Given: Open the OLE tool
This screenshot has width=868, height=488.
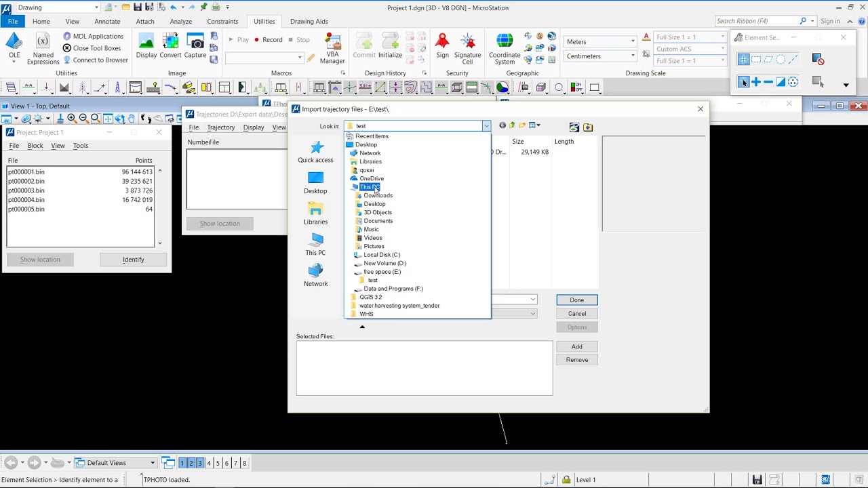Looking at the screenshot, I should [14, 47].
